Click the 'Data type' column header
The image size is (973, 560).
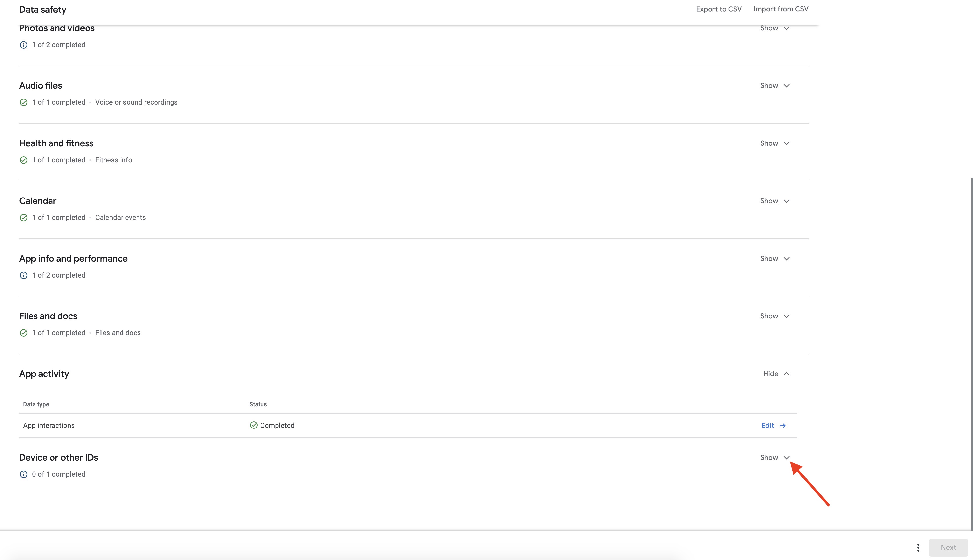(x=36, y=404)
